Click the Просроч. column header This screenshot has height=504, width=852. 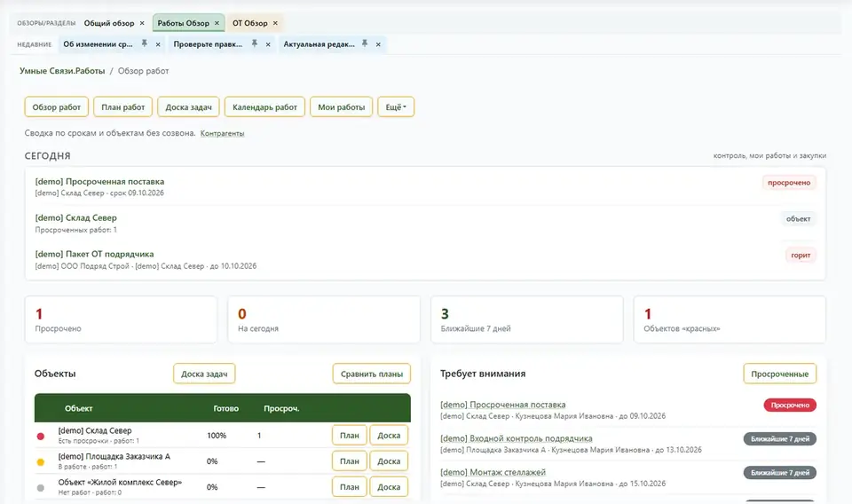click(x=281, y=408)
